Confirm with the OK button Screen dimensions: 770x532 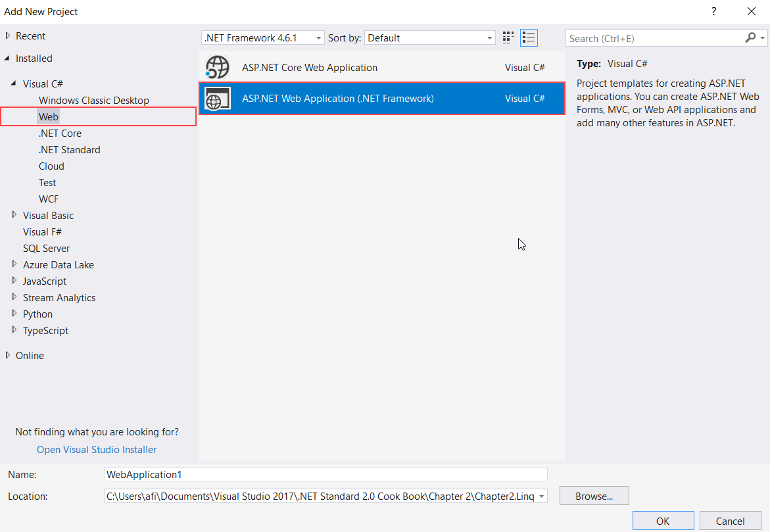(663, 521)
